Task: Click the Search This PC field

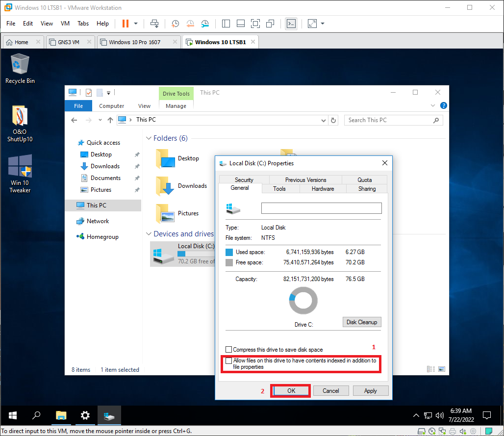Action: [393, 120]
